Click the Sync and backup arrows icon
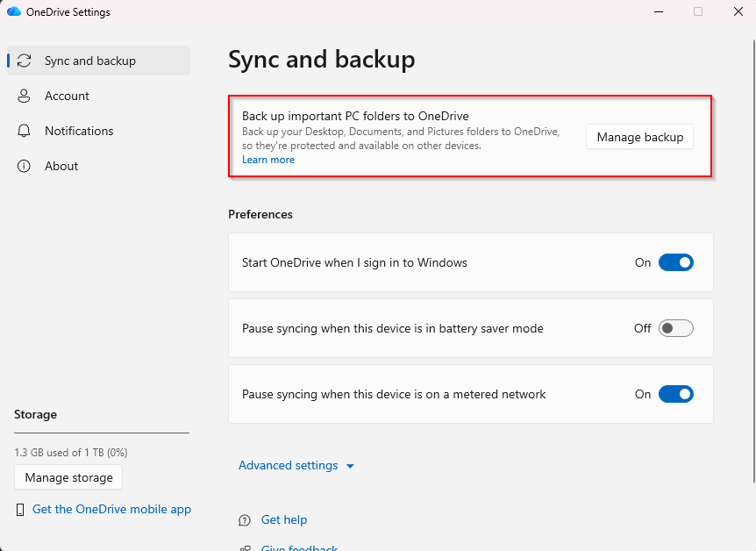 pos(25,61)
